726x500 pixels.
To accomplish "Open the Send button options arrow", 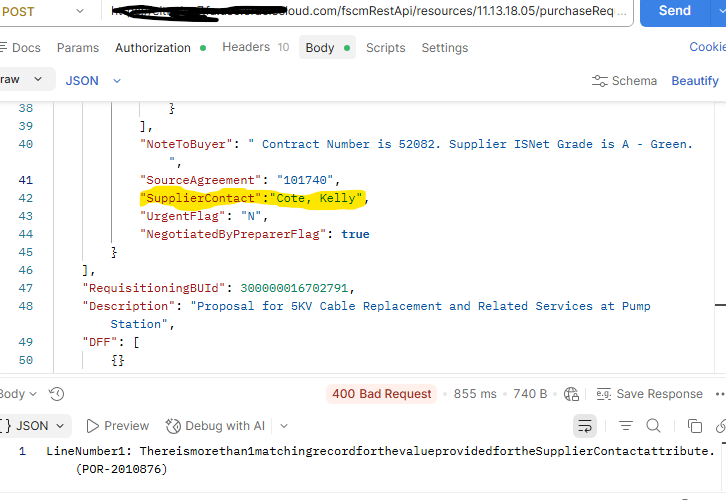I will click(718, 11).
